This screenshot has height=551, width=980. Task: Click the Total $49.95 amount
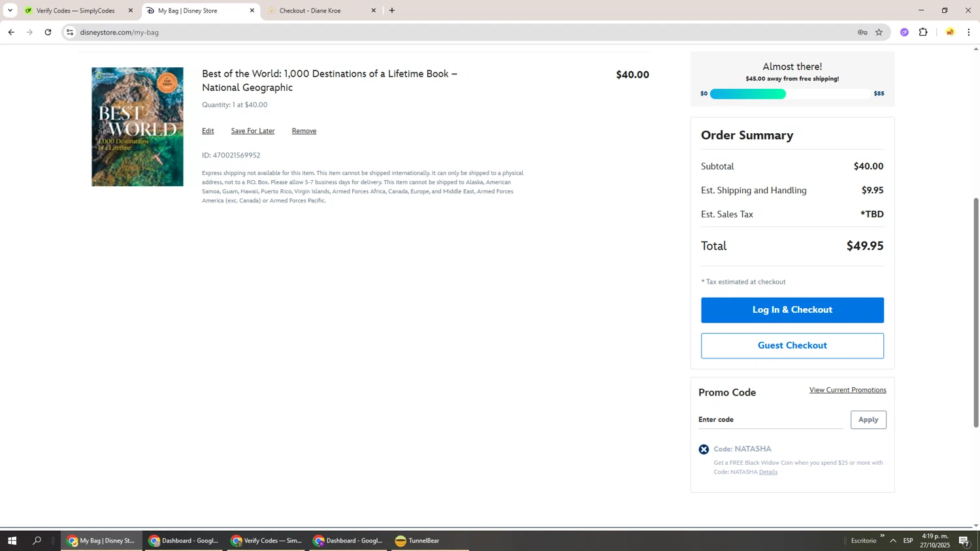click(x=865, y=246)
